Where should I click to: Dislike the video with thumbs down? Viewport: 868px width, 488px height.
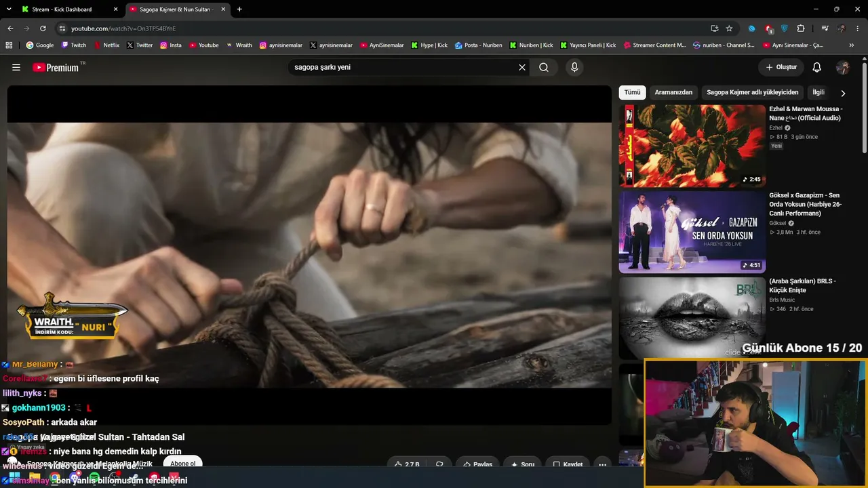click(x=439, y=464)
